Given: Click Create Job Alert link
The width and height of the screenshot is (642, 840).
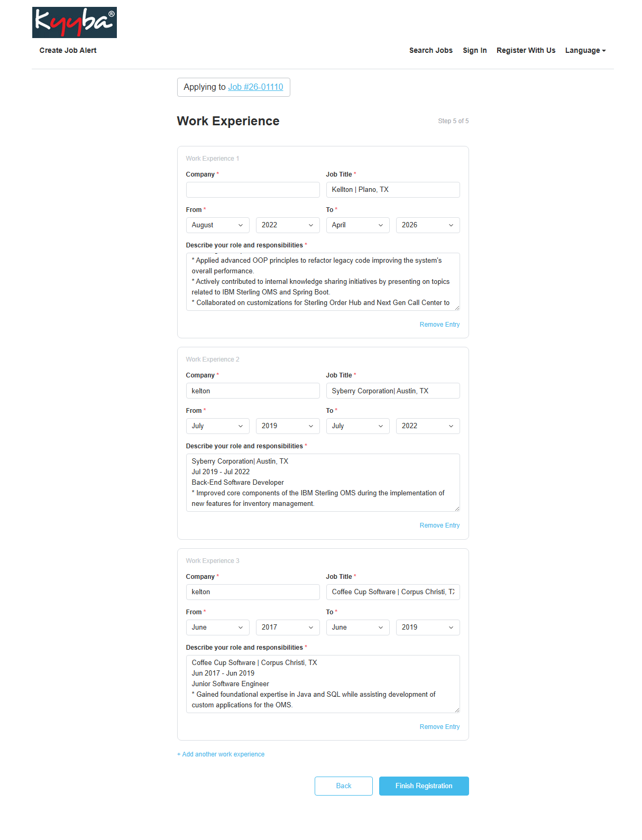Looking at the screenshot, I should click(68, 51).
